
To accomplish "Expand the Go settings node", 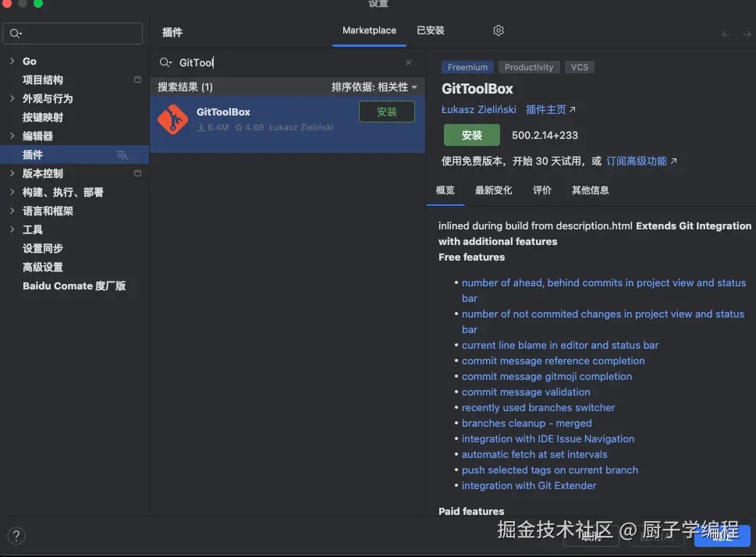I will tap(12, 61).
